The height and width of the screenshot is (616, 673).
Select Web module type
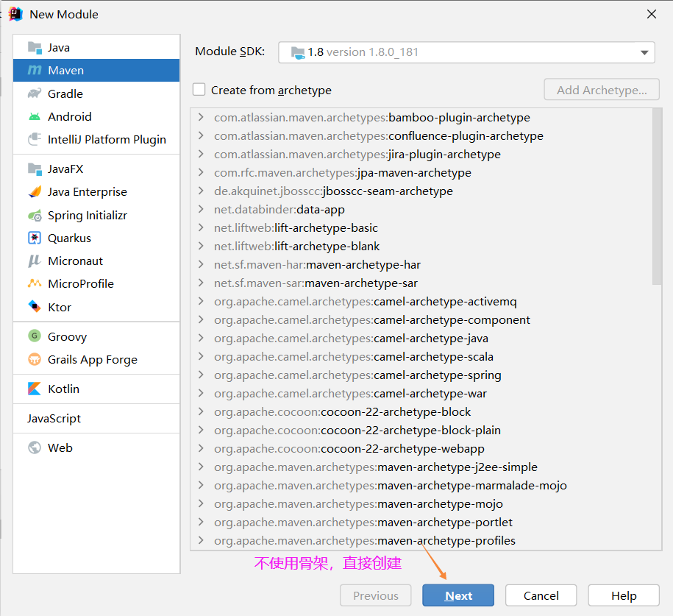[96, 447]
